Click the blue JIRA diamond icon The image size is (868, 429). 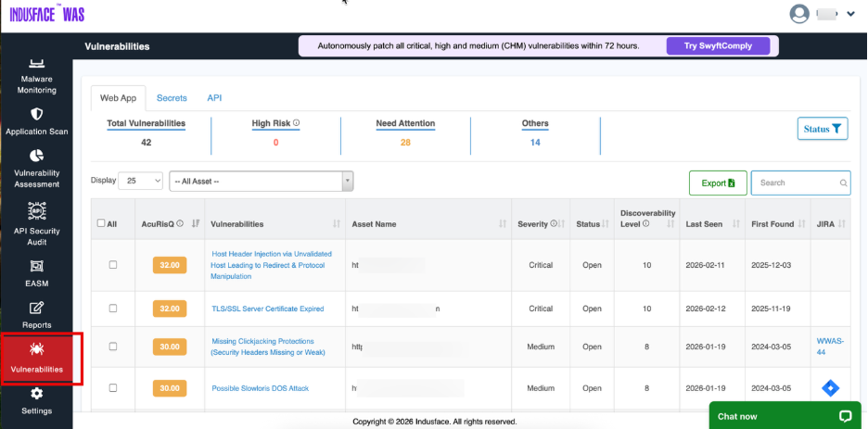click(831, 388)
